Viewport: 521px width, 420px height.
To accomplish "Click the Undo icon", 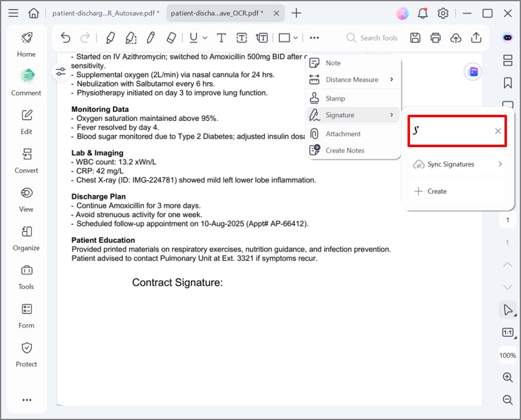I will point(65,38).
